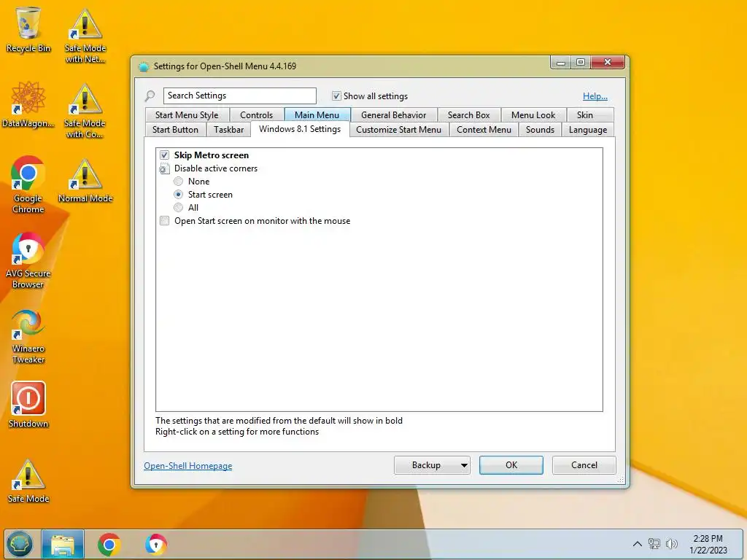Image resolution: width=747 pixels, height=560 pixels.
Task: Click the Cancel button
Action: pyautogui.click(x=584, y=465)
